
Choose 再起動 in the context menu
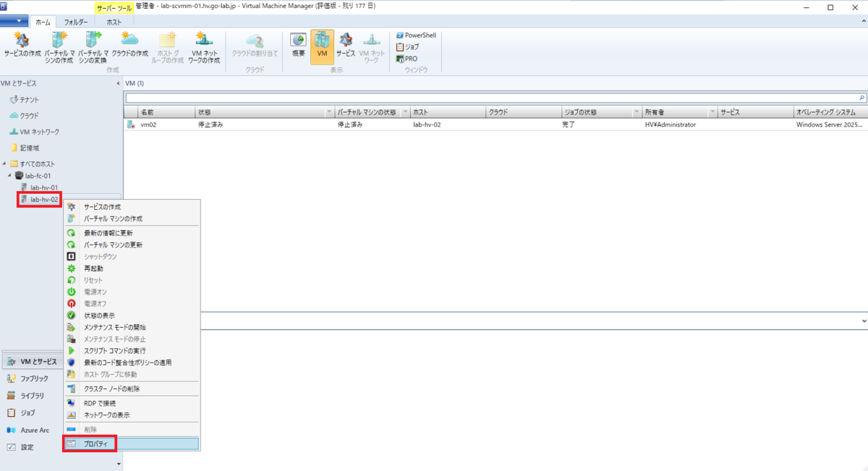coord(132,268)
